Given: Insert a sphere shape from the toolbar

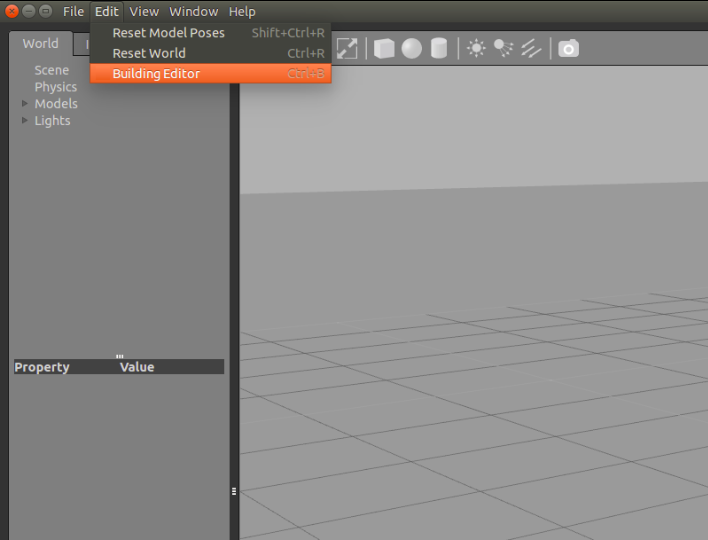Looking at the screenshot, I should [x=412, y=48].
